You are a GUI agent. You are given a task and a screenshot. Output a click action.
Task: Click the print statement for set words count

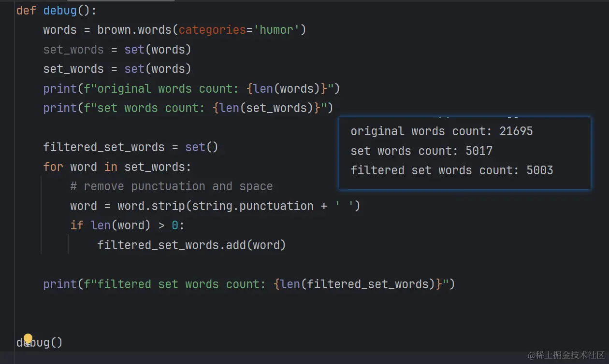tap(188, 108)
